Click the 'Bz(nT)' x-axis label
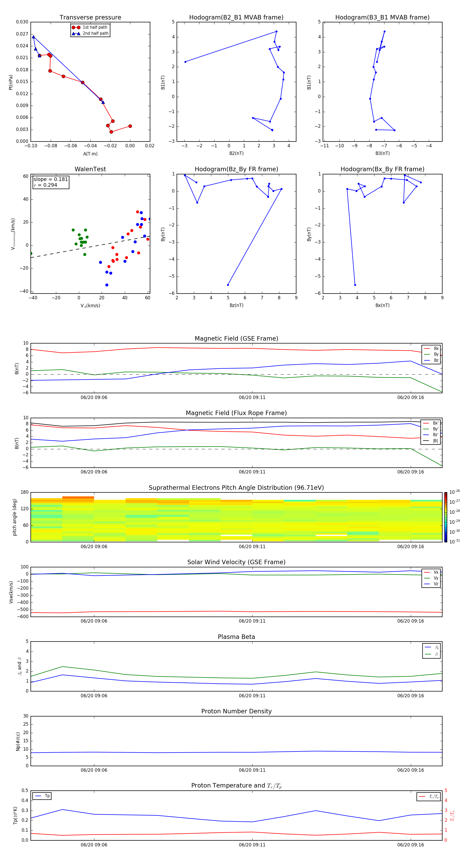The width and height of the screenshot is (473, 868). point(236,305)
